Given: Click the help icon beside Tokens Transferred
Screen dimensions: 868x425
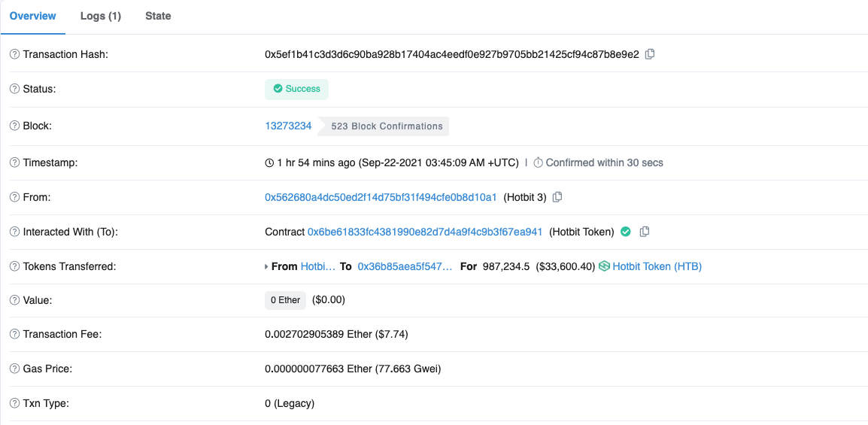Looking at the screenshot, I should click(x=14, y=266).
